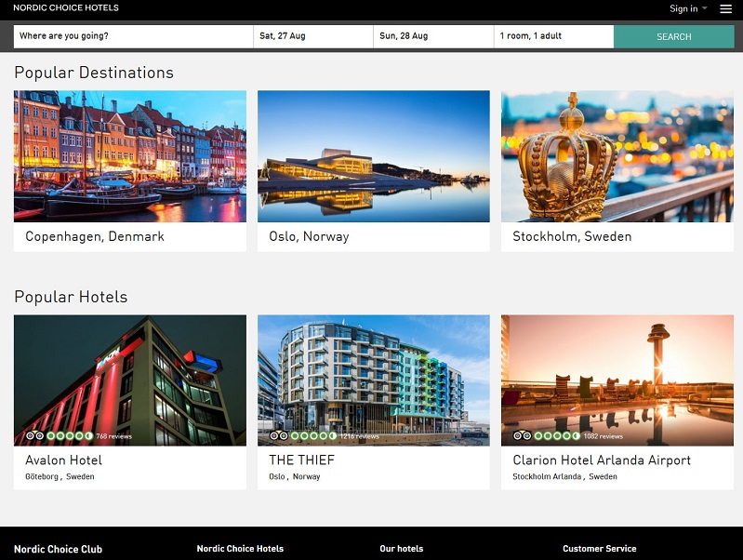Select the Copenhagen, Denmark title
743x560 pixels.
tap(95, 236)
